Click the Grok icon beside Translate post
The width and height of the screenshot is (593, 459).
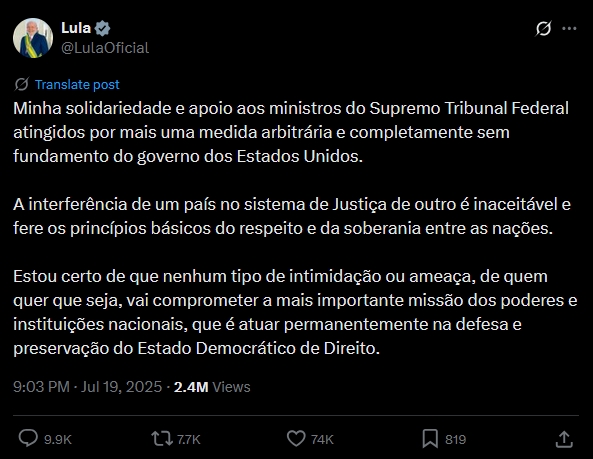tap(22, 84)
